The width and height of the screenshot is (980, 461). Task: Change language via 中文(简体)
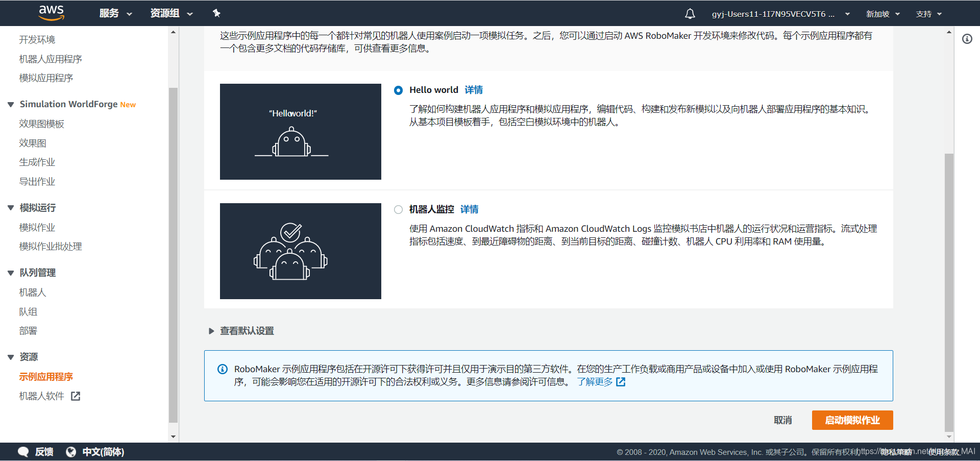point(103,452)
